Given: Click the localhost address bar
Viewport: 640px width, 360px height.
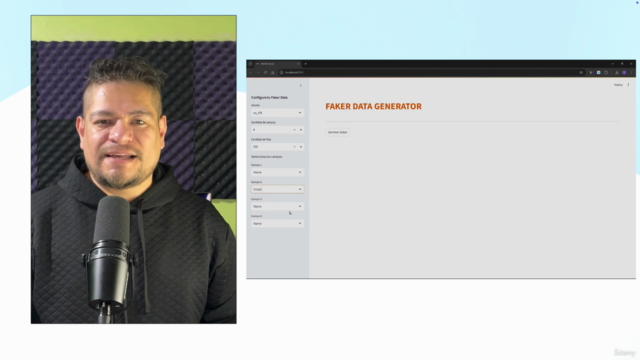Looking at the screenshot, I should [x=431, y=72].
